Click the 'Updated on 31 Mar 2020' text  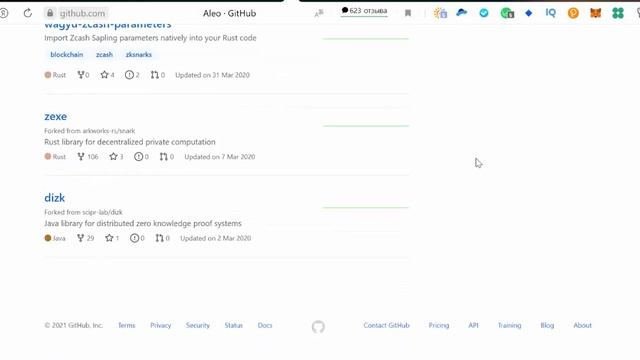[x=212, y=75]
